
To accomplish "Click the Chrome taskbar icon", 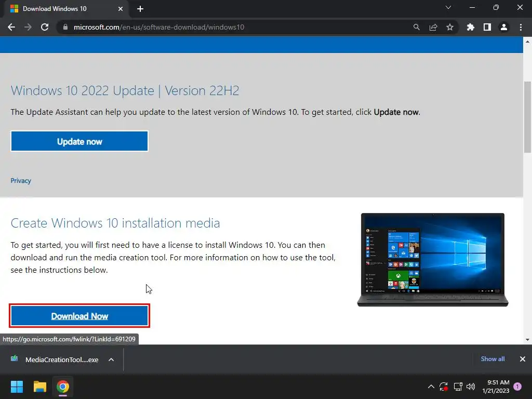I will (63, 387).
